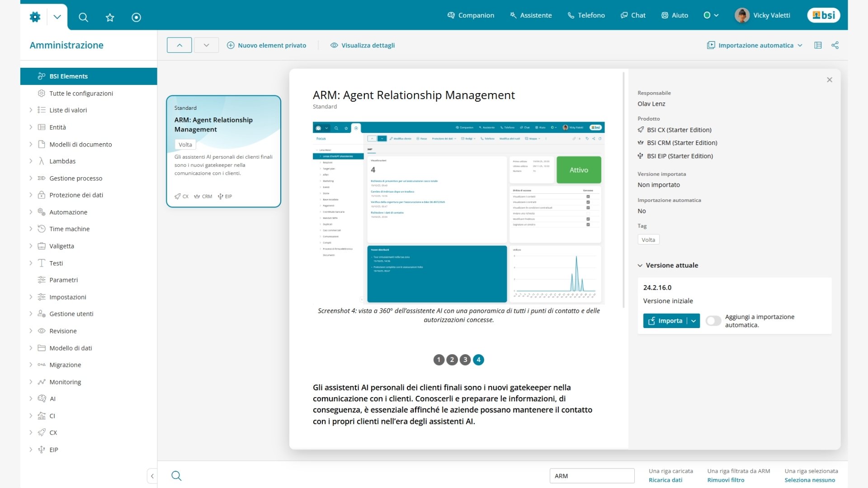Open Chat from the top bar
This screenshot has width=868, height=488.
[633, 15]
